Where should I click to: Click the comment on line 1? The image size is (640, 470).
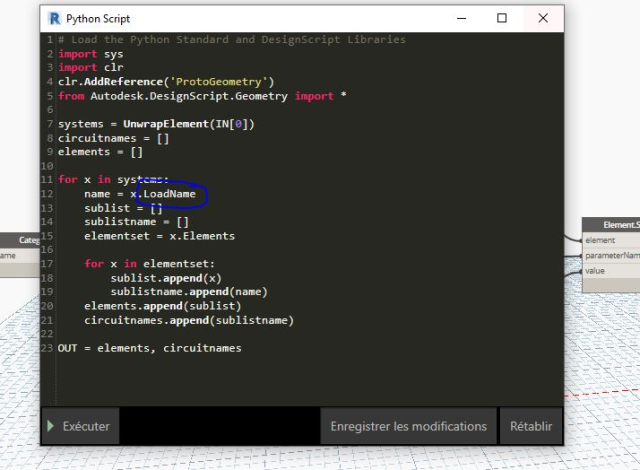(232, 40)
